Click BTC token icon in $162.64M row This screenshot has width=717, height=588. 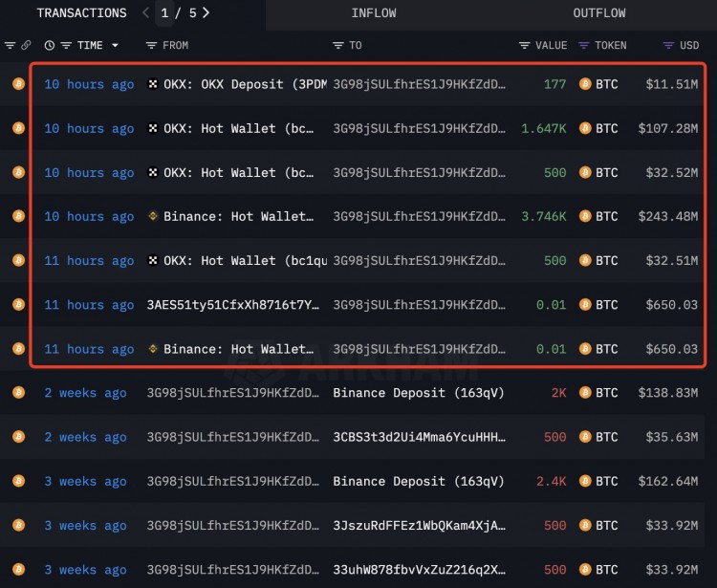click(585, 481)
